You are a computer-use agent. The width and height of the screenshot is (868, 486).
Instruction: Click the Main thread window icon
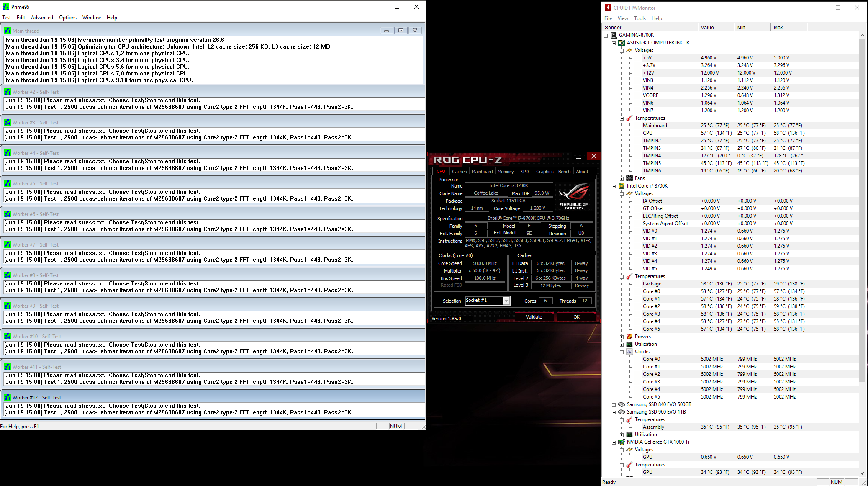8,31
